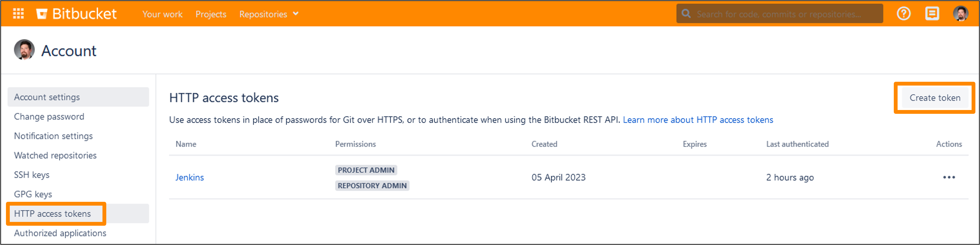The image size is (980, 245).
Task: Open Learn more about HTTP access tokens
Action: tap(698, 120)
